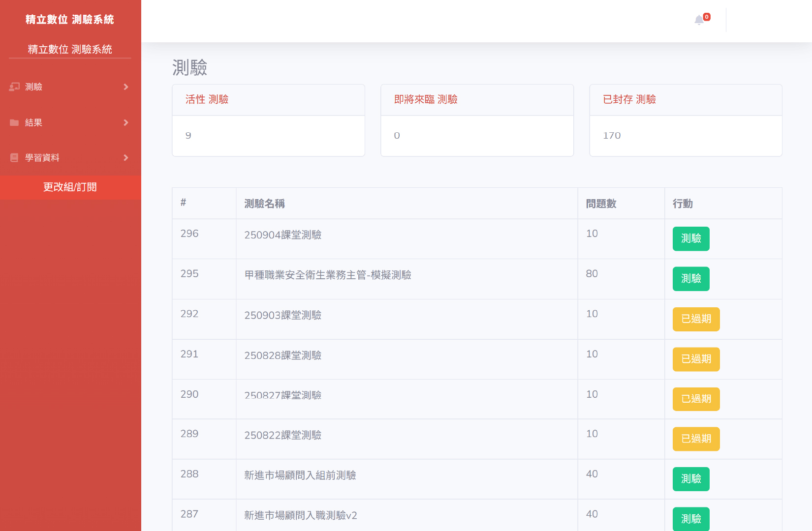This screenshot has height=531, width=812.
Task: Click the notification bell icon
Action: [699, 20]
